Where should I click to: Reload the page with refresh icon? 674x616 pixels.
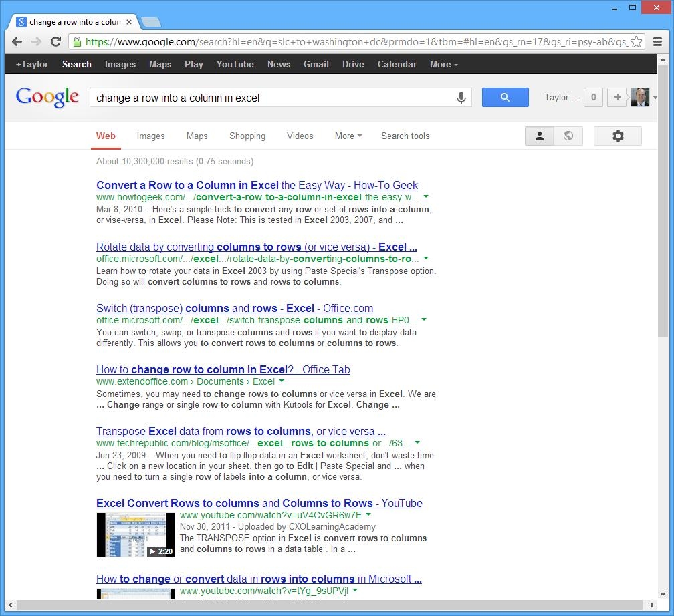[56, 41]
